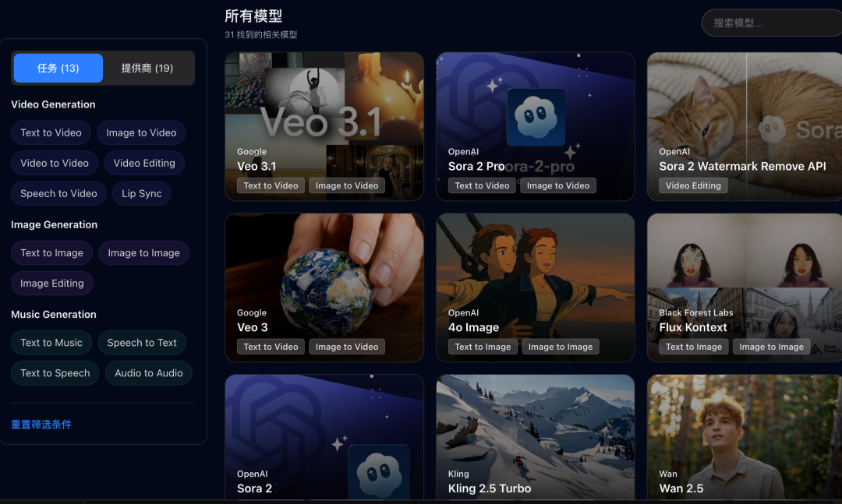Screen dimensions: 842x504
Task: Toggle the Lip Sync filter chip
Action: [x=142, y=193]
